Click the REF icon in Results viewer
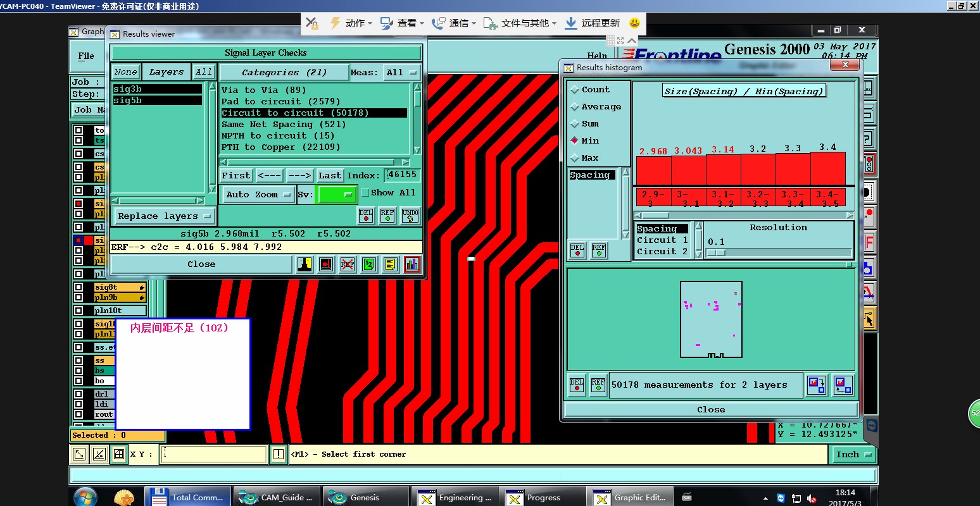980x506 pixels. click(387, 216)
